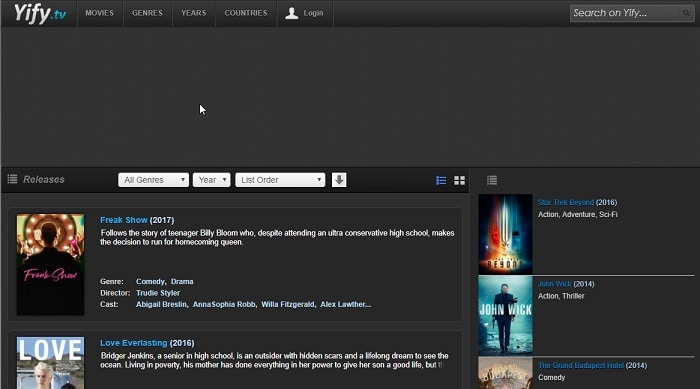Viewport: 700px width, 389px height.
Task: Click the user silhouette icon beside Login
Action: pyautogui.click(x=292, y=13)
